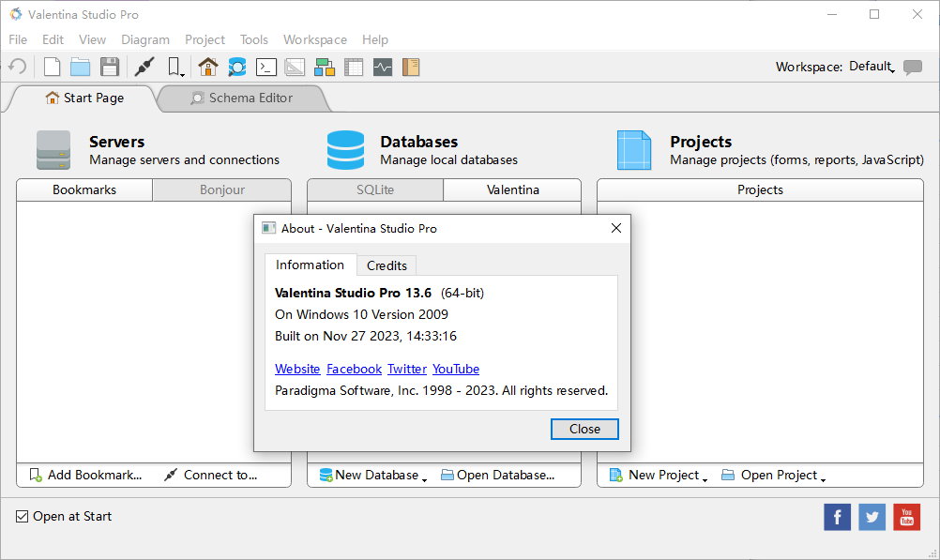Click the speech bubble feedback icon

pos(913,67)
